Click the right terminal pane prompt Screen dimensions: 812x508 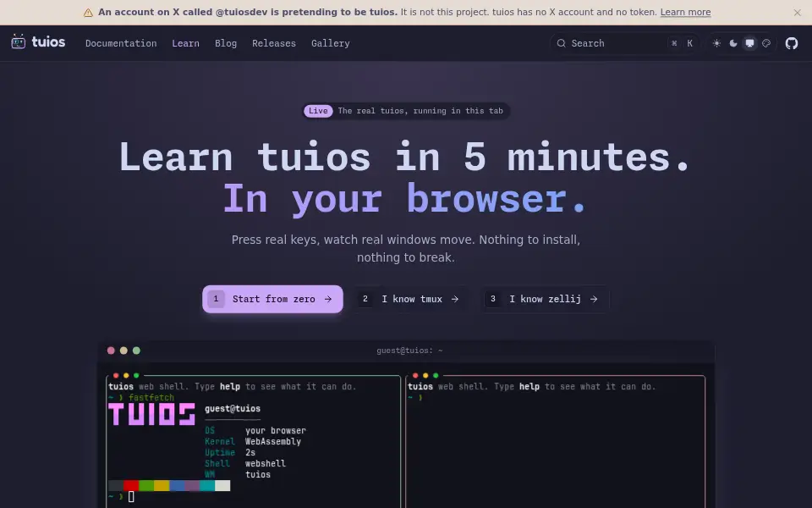point(415,398)
